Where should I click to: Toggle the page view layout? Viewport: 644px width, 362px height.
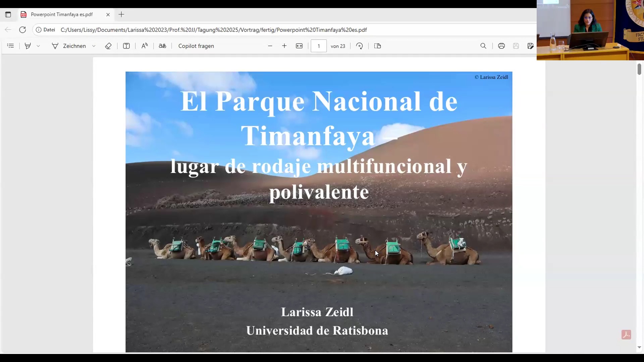point(378,46)
